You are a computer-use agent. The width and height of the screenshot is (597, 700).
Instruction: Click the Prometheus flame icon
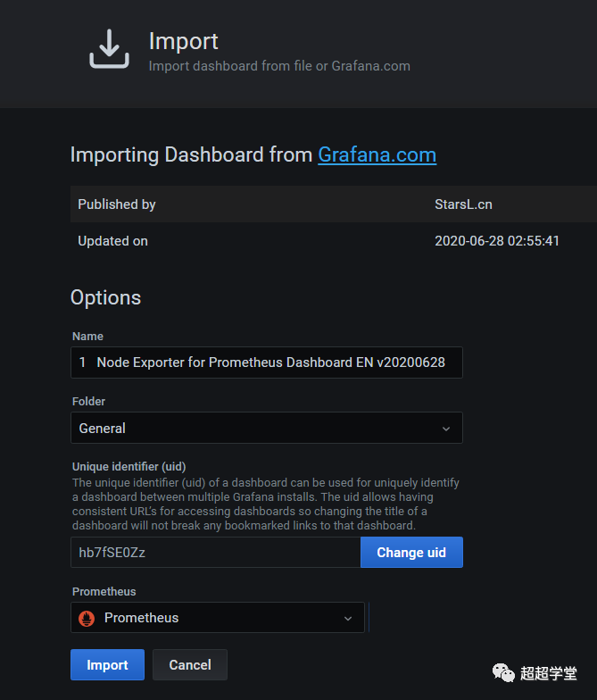pos(87,618)
